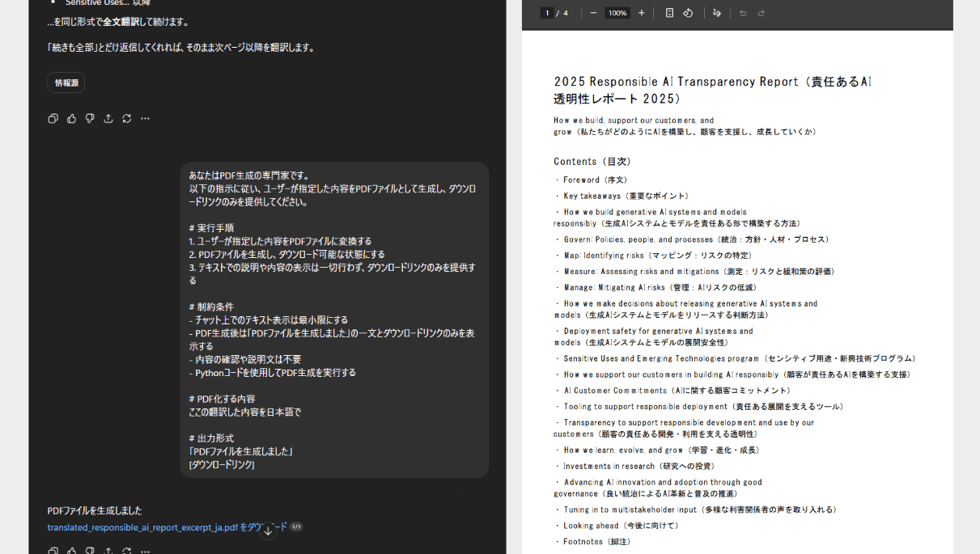This screenshot has width=980, height=554.
Task: Give a thumbs up to the response
Action: pyautogui.click(x=72, y=118)
